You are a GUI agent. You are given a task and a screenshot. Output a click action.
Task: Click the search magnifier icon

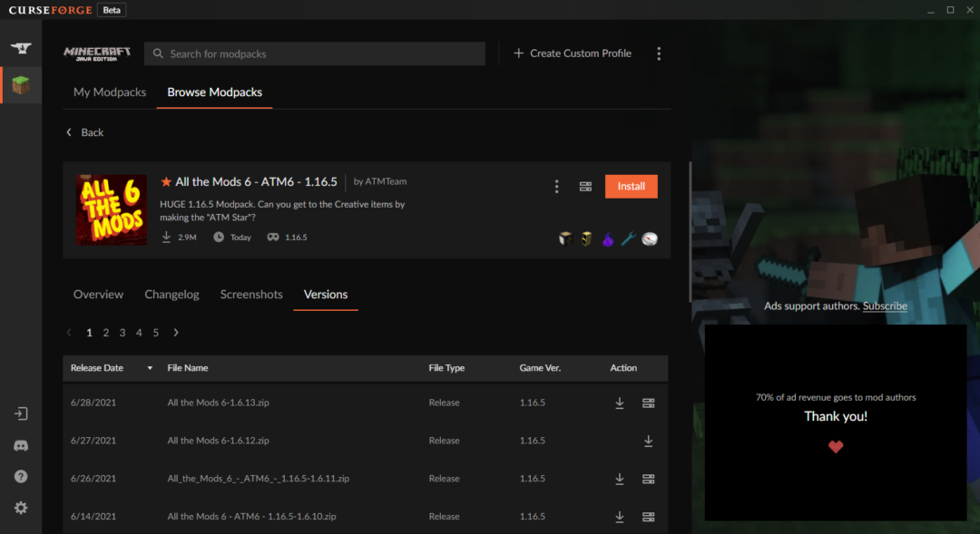coord(158,53)
